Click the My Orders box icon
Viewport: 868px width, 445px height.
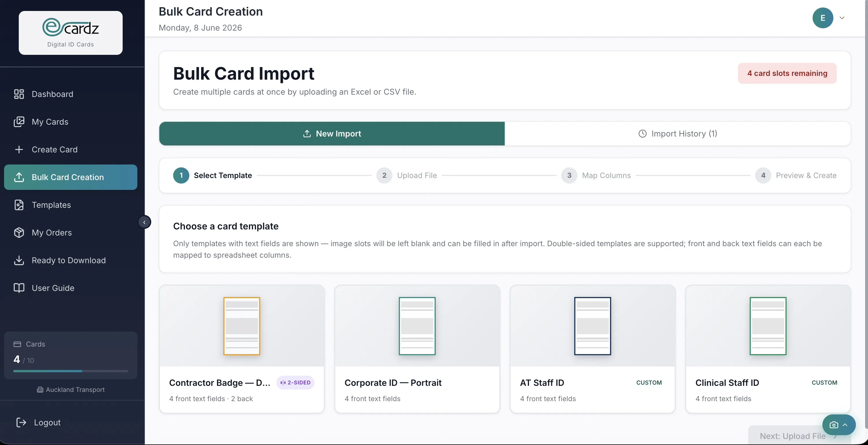click(x=19, y=232)
